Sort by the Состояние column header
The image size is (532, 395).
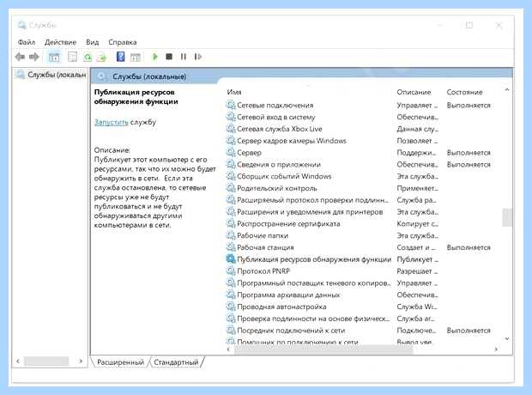(464, 92)
